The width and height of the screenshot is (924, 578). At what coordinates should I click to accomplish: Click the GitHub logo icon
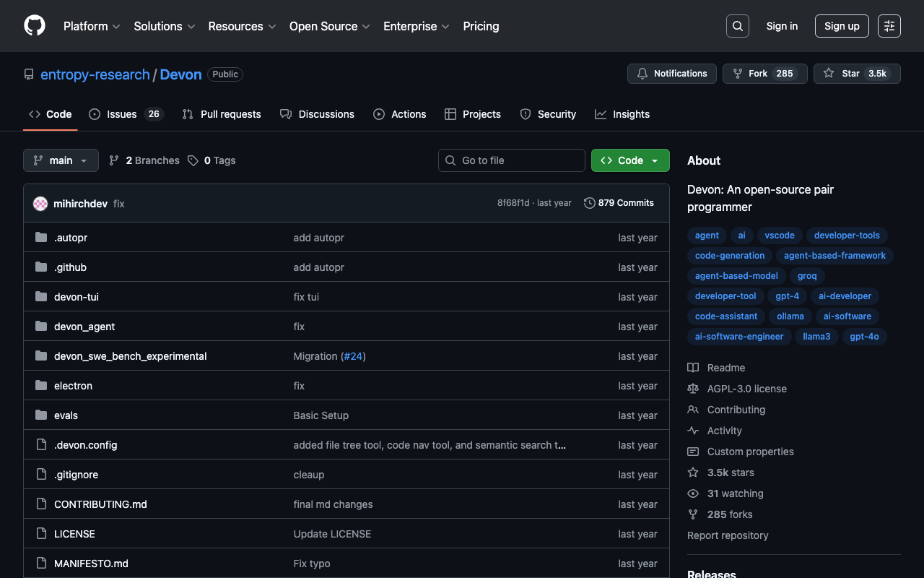pyautogui.click(x=35, y=26)
